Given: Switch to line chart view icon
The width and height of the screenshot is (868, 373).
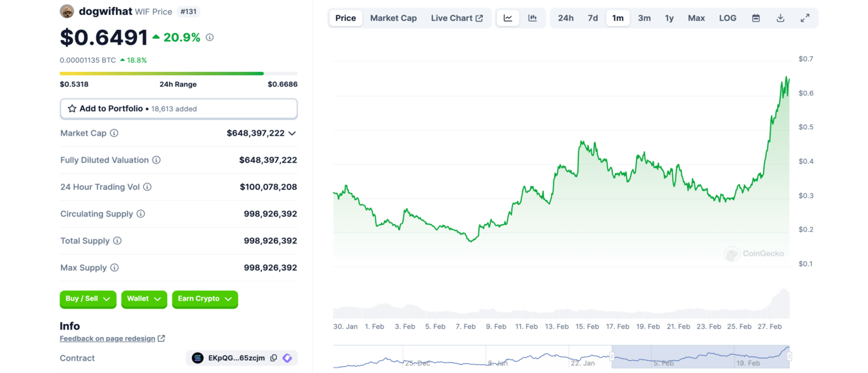Looking at the screenshot, I should point(508,18).
